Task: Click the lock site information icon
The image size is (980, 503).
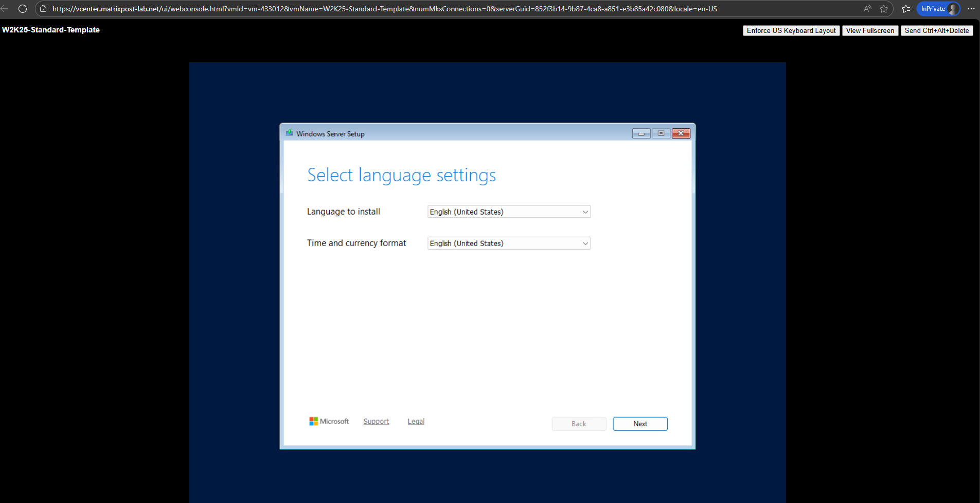Action: [43, 9]
